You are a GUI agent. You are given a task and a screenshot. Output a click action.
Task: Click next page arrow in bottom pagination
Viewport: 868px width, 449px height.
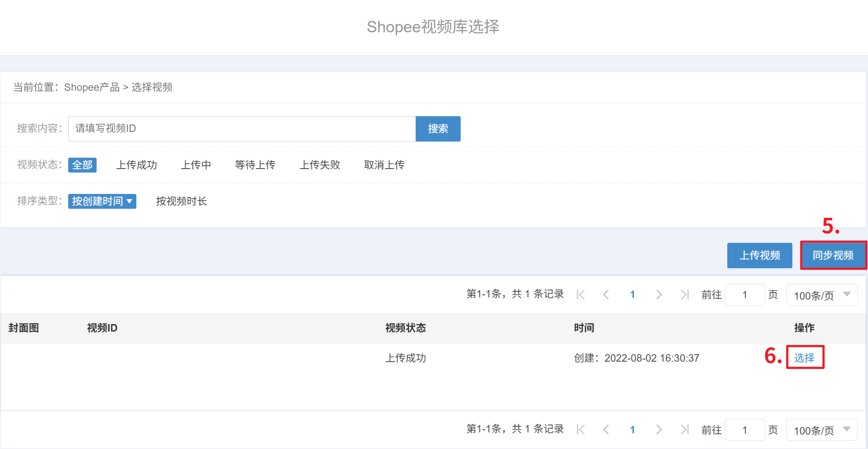tap(659, 430)
